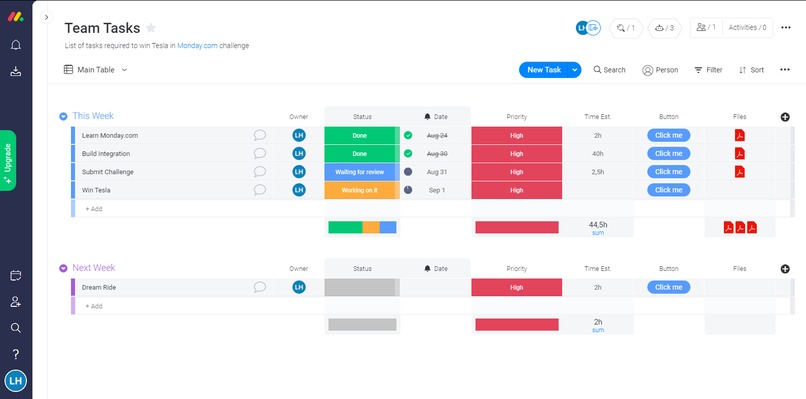Open the Submit Challenge conversation bubble
Screen dimensions: 806x399
(x=260, y=172)
